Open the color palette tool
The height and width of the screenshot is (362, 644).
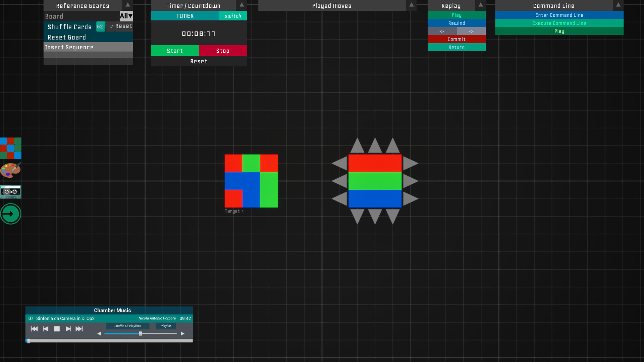(10, 170)
